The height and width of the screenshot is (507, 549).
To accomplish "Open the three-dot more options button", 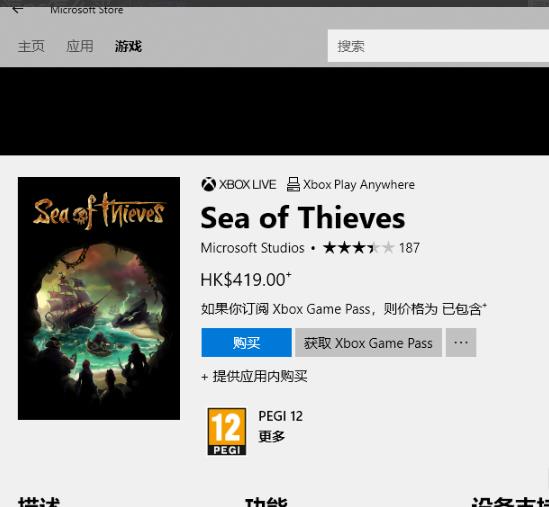I will (x=461, y=342).
